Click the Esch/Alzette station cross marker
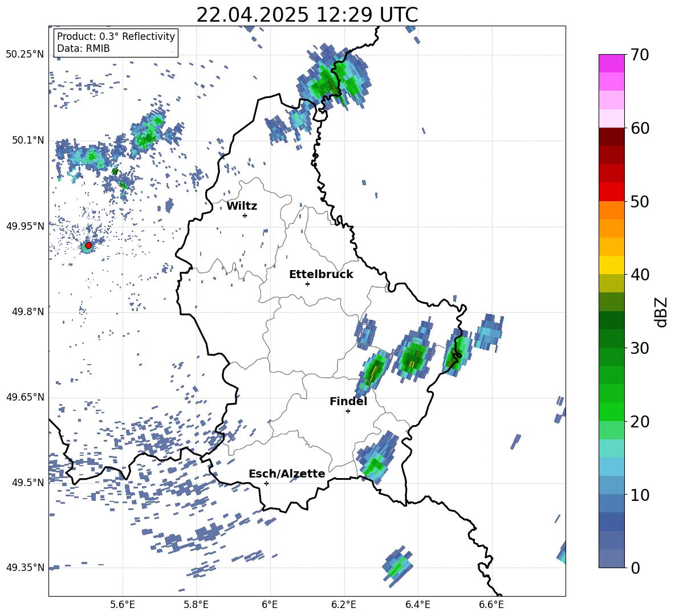This screenshot has height=616, width=675. [266, 483]
